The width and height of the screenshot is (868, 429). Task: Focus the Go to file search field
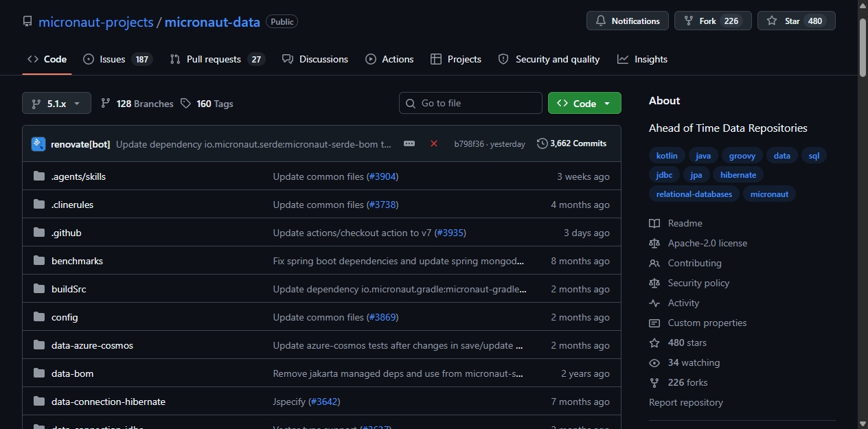coord(470,103)
